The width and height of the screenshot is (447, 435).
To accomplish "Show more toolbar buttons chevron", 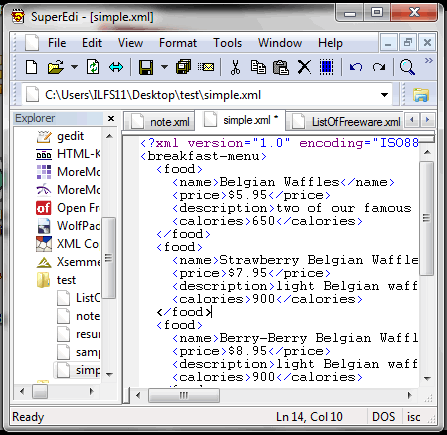I will (429, 61).
